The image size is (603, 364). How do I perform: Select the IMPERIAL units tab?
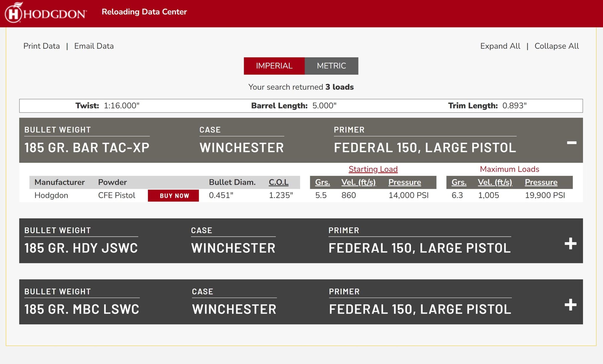coord(274,66)
